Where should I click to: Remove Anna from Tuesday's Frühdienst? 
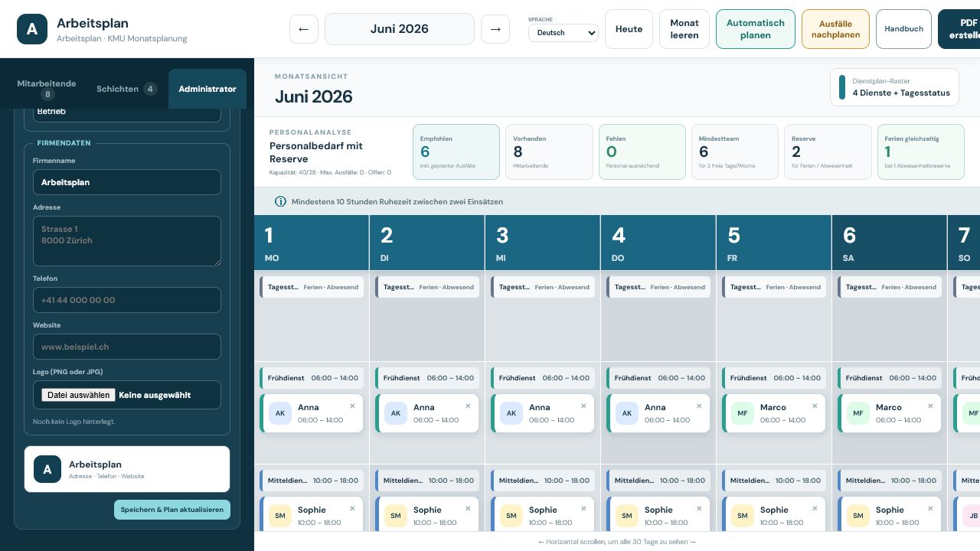tap(468, 406)
